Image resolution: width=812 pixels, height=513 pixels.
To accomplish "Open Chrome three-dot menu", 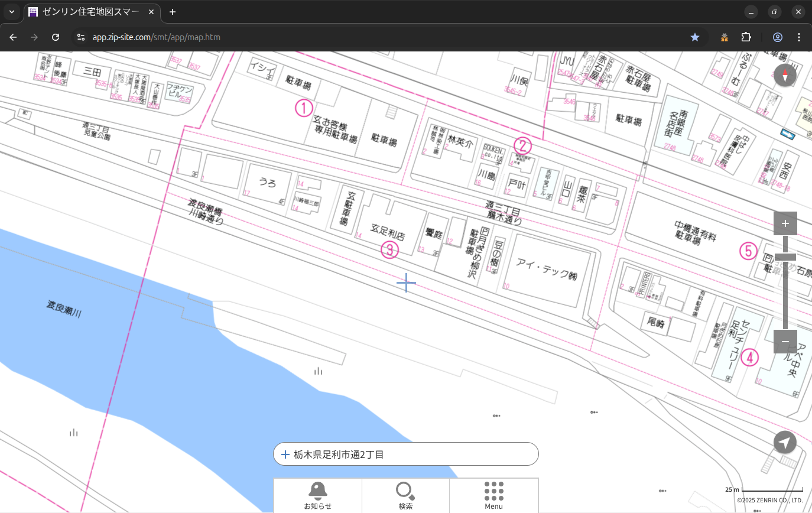I will [799, 37].
